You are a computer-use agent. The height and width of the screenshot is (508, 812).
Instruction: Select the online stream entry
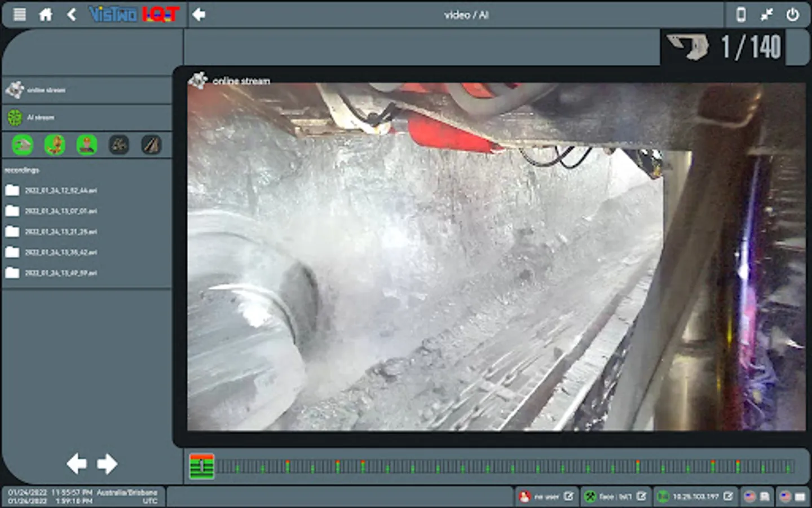pos(87,90)
